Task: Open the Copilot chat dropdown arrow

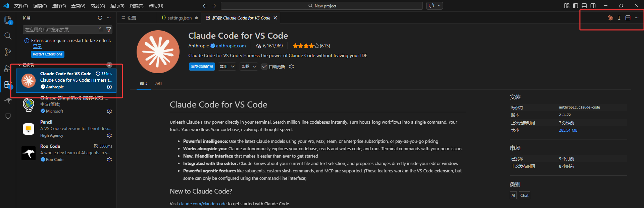Action: tap(439, 6)
